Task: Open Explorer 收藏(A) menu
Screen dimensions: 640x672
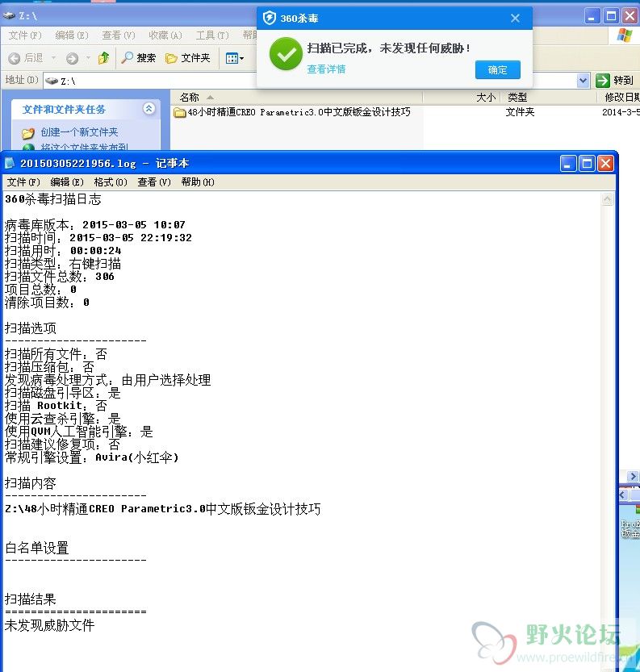Action: tap(165, 35)
